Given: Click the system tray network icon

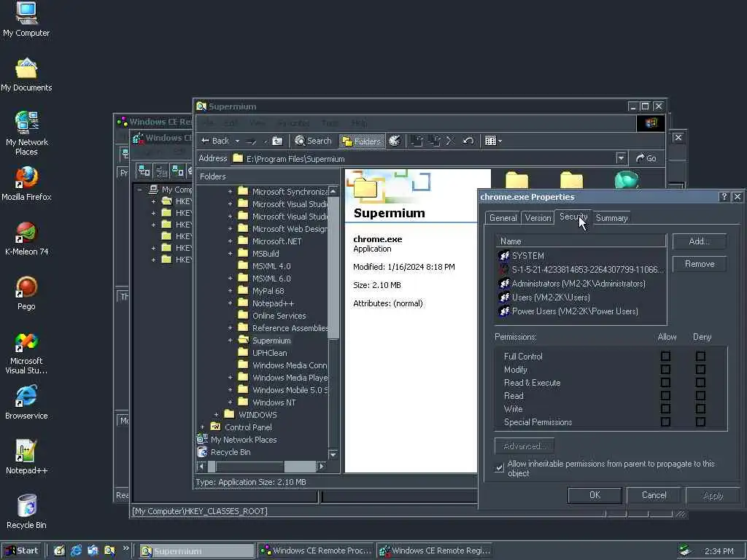Looking at the screenshot, I should coord(685,551).
